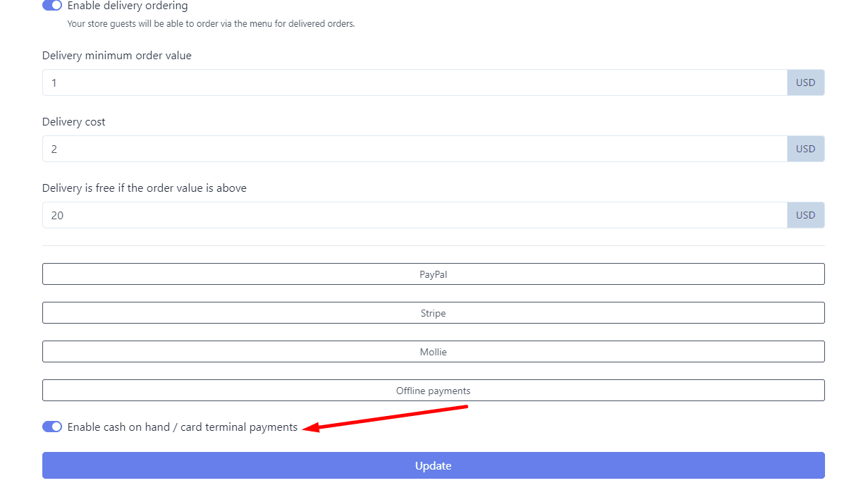Image resolution: width=868 pixels, height=502 pixels.
Task: Click the "Enable delivery ordering" label text
Action: click(128, 6)
